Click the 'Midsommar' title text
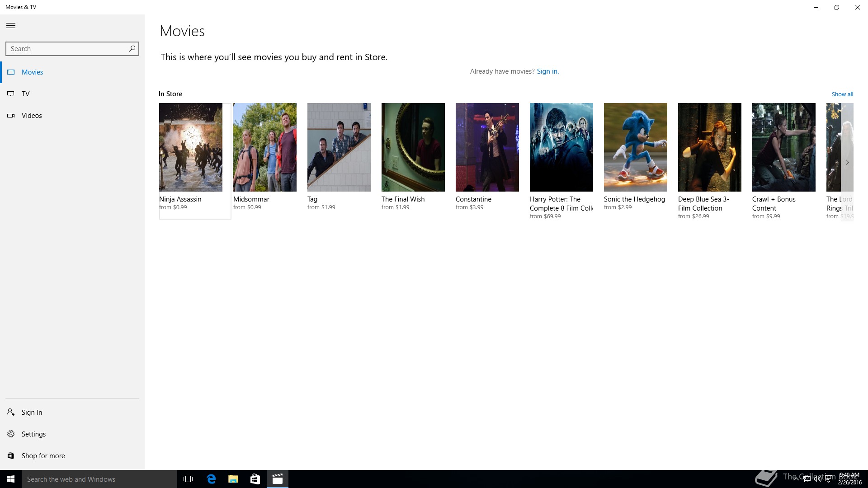868x488 pixels. 251,199
